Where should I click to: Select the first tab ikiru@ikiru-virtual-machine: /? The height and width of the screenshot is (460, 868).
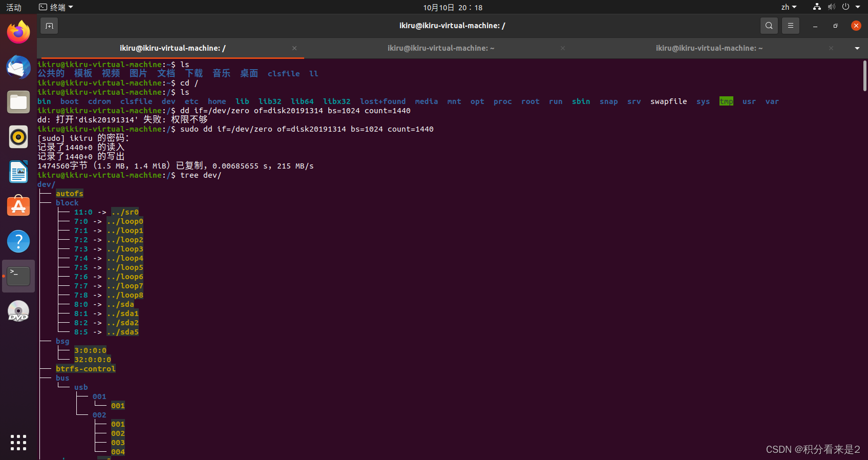click(173, 48)
